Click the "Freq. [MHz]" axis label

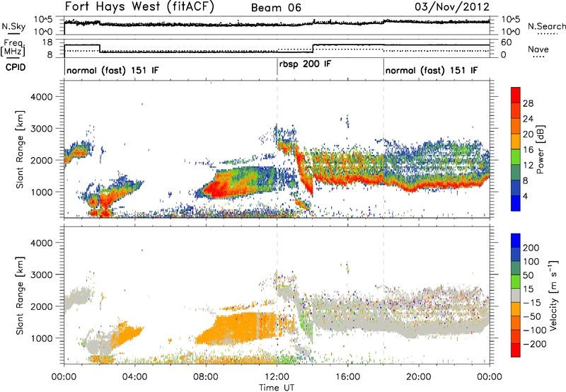(13, 47)
